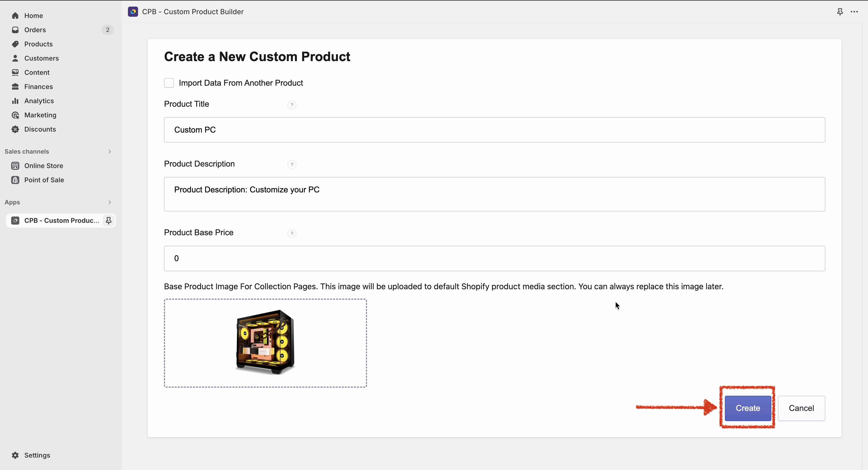The width and height of the screenshot is (868, 470).
Task: Open the Orders page
Action: tap(35, 30)
